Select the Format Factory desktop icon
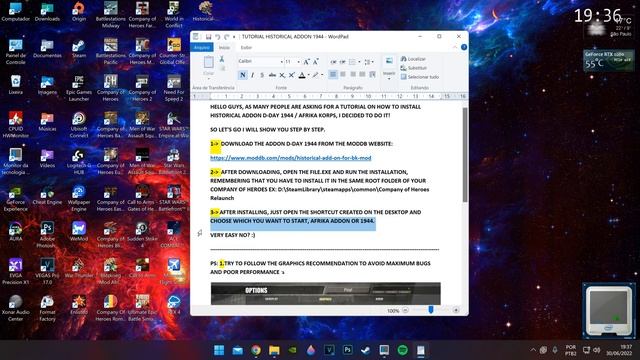640x360 pixels. click(47, 308)
